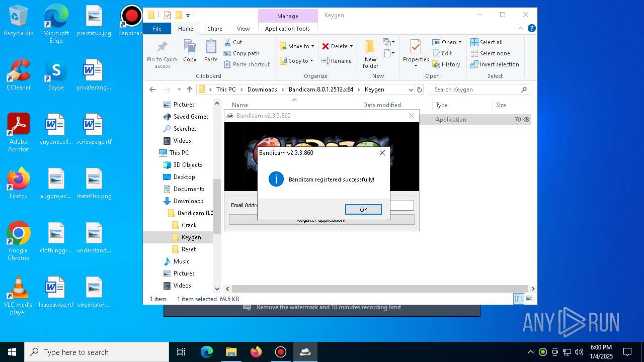
Task: Open Explorer Help question mark icon
Action: [531, 29]
